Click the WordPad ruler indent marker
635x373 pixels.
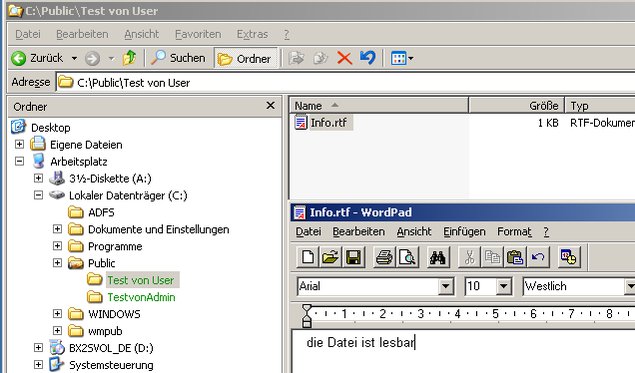(307, 316)
